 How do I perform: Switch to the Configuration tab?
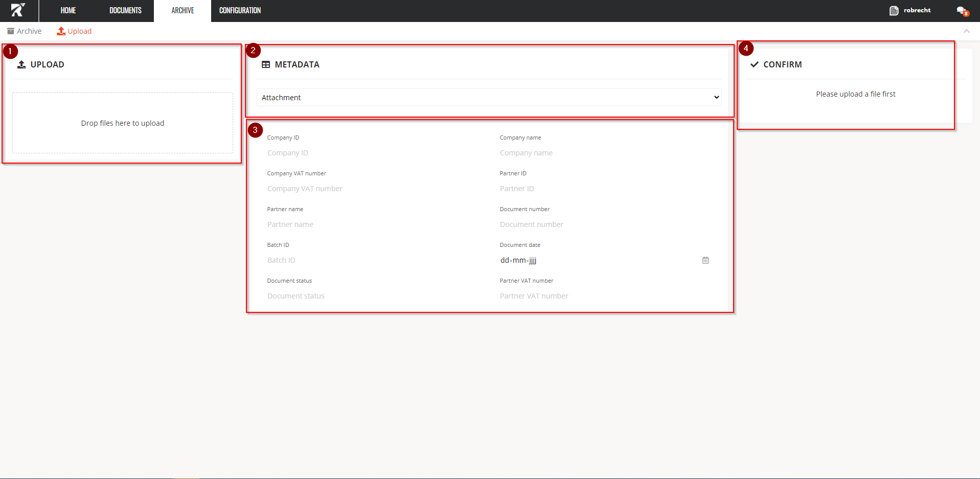tap(240, 11)
